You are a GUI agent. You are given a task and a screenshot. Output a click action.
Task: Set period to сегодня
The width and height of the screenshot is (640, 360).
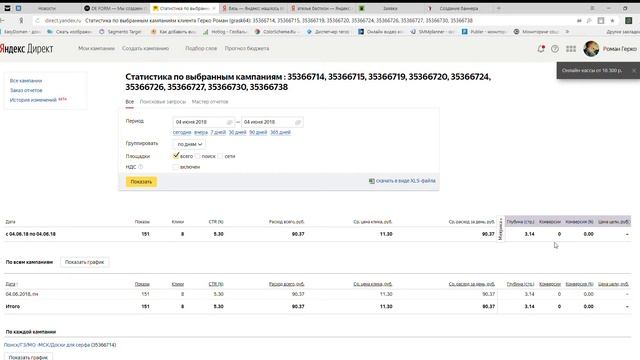(182, 132)
